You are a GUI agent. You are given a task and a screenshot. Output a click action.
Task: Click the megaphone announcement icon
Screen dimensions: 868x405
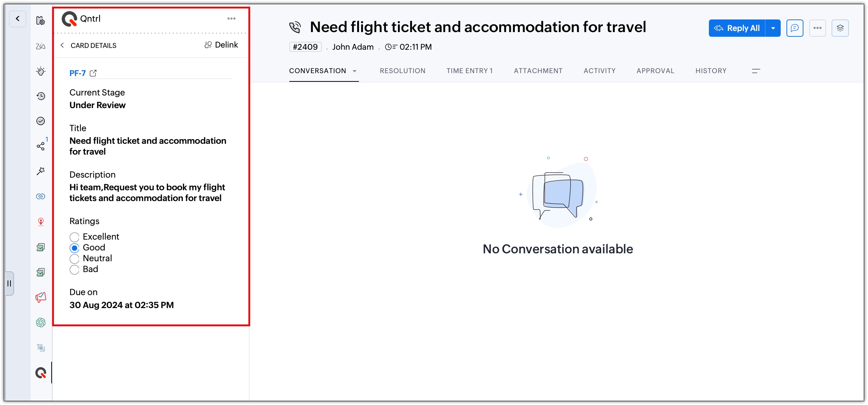click(41, 297)
